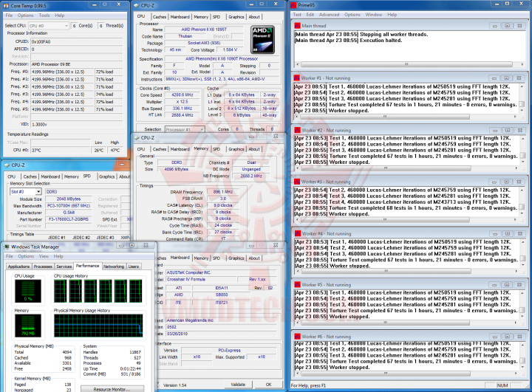
Task: Click the Max Bandwidth value PC3-10700H
Action: point(69,206)
